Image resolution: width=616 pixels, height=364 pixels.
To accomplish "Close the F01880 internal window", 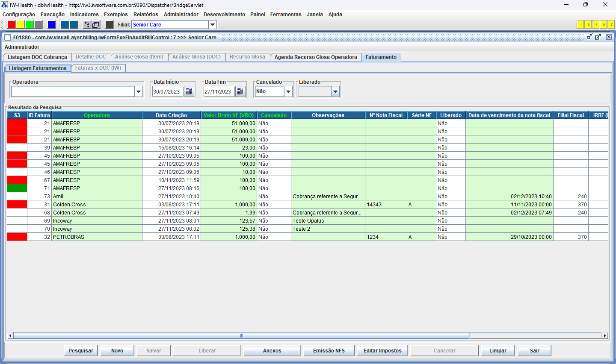I will coord(609,37).
